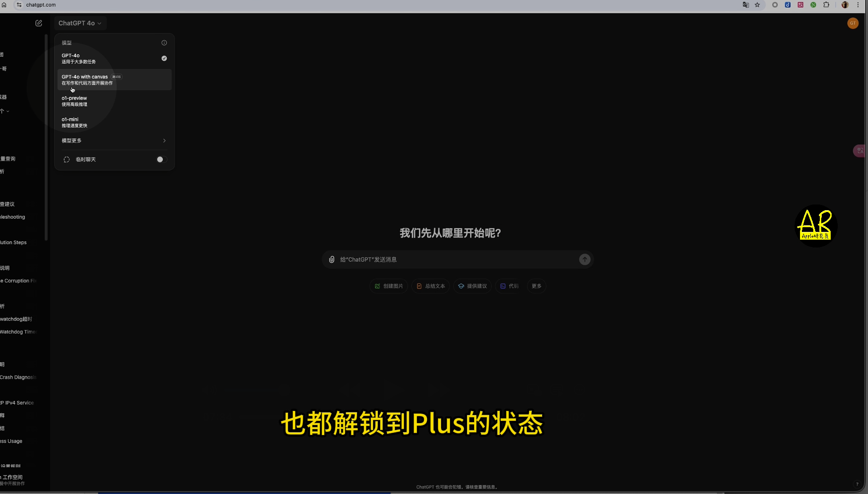Click the translate page icon
This screenshot has height=494, width=868.
pos(746,5)
